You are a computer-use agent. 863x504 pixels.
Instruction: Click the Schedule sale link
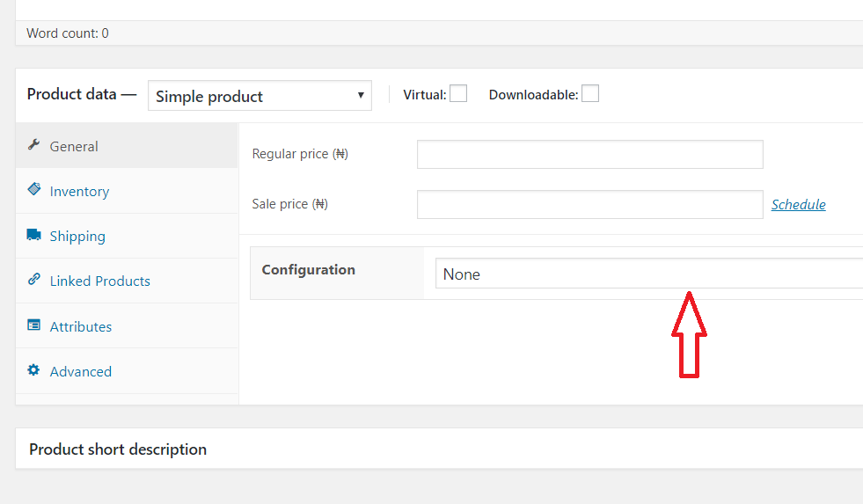(x=798, y=204)
